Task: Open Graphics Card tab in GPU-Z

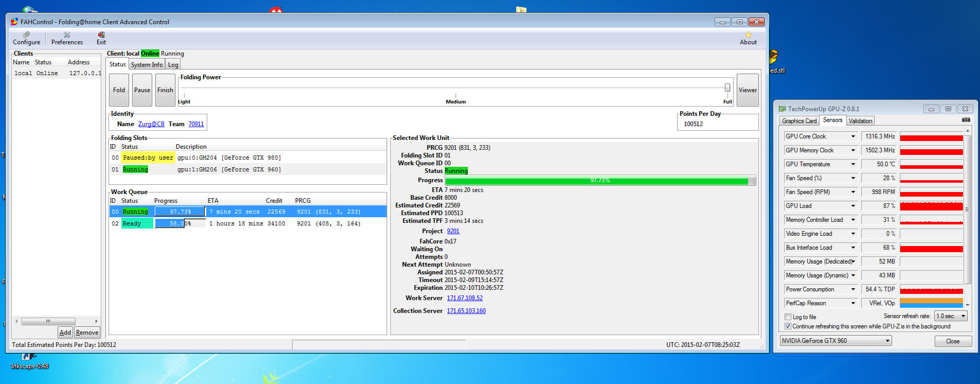Action: [x=799, y=121]
